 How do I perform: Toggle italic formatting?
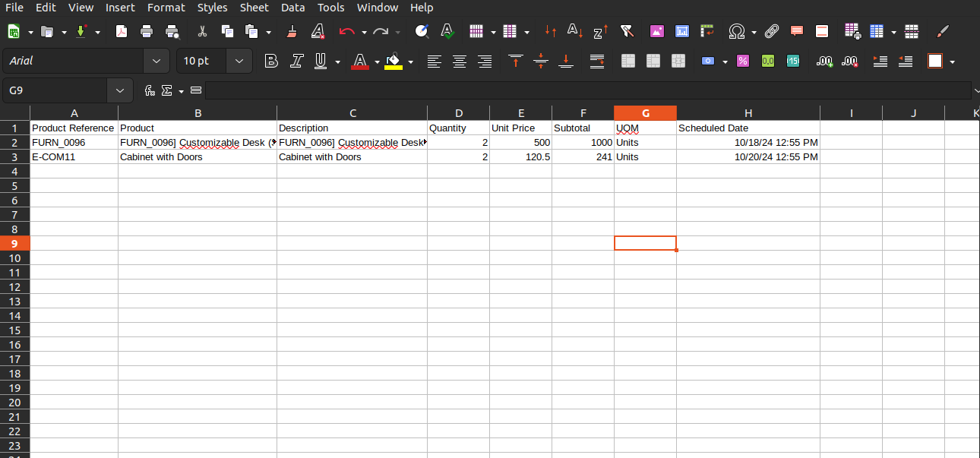[x=297, y=61]
